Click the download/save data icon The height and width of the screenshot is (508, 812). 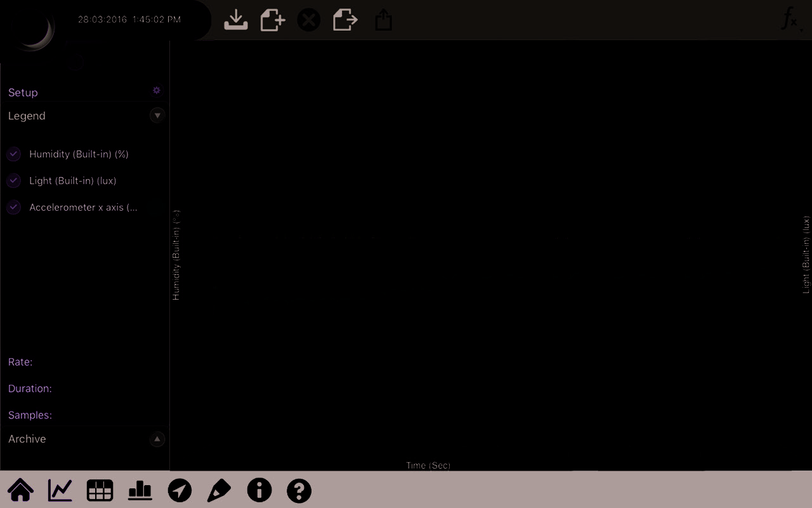point(236,20)
